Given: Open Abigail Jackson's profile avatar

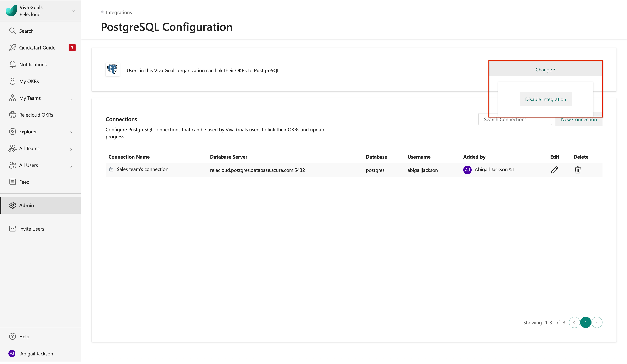Looking at the screenshot, I should coord(12,353).
